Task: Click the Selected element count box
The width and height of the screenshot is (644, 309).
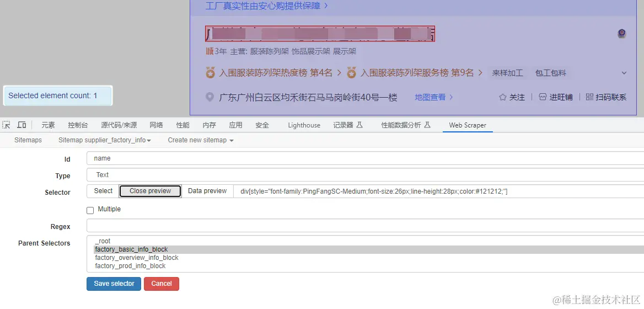Action: coord(58,96)
